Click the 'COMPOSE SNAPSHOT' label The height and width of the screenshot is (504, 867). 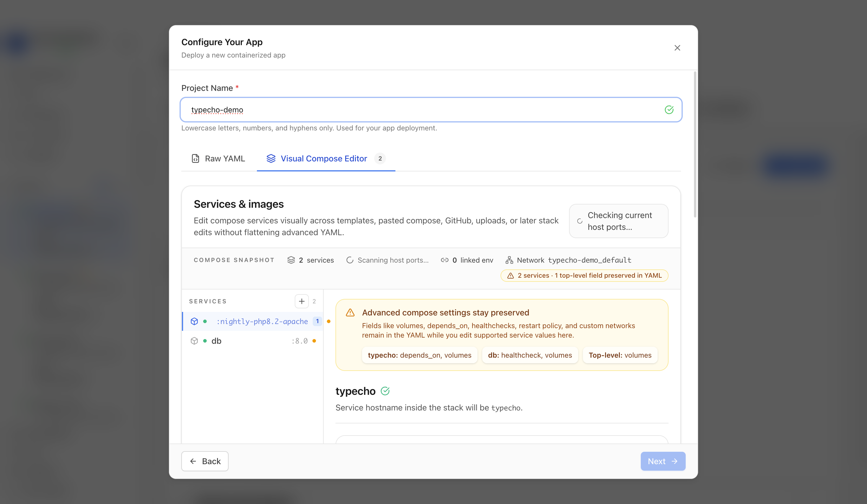pos(234,260)
